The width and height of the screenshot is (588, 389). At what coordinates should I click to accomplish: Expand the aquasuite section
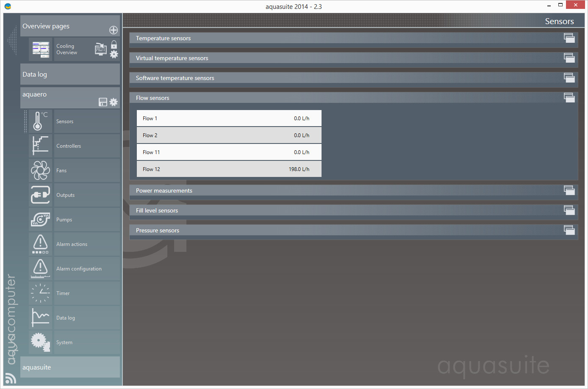point(70,367)
